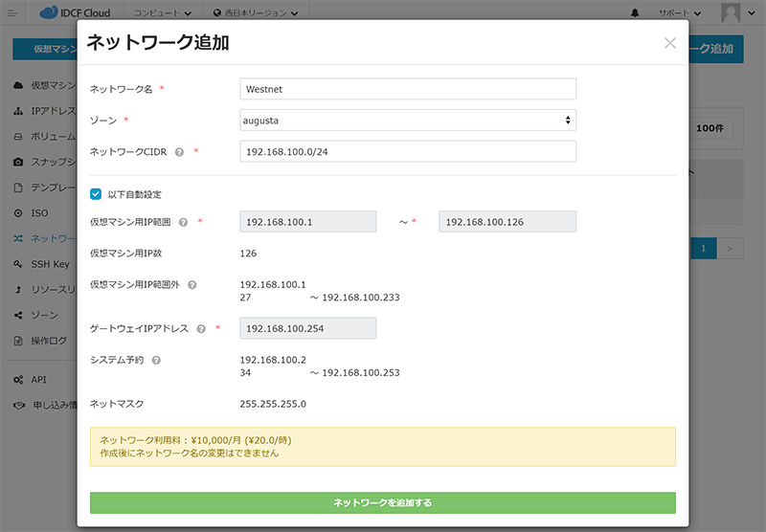Click help icon beside ゲートウェイIPアドレス

click(x=201, y=328)
